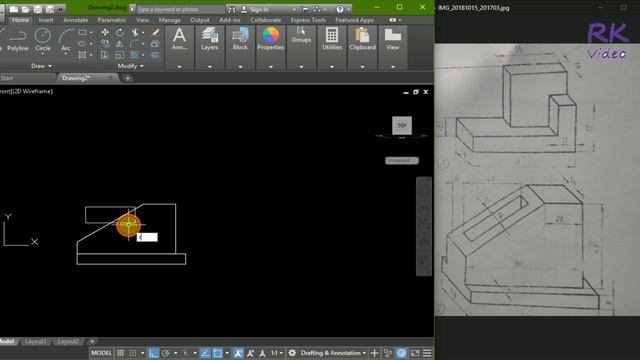Switch to the Parametric ribbon tab
Viewport: 640px width, 360px height.
(x=112, y=20)
